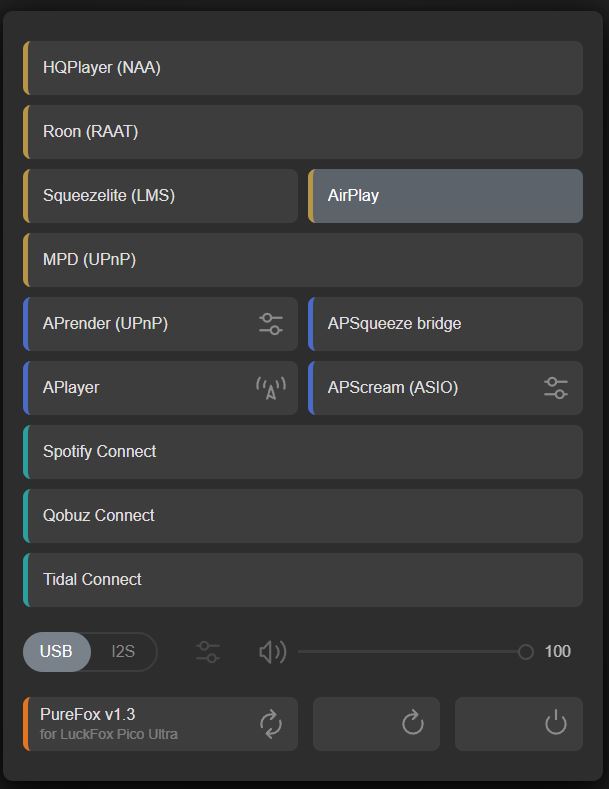Switch output to I2S
Screen dimensions: 609x789
tap(123, 652)
